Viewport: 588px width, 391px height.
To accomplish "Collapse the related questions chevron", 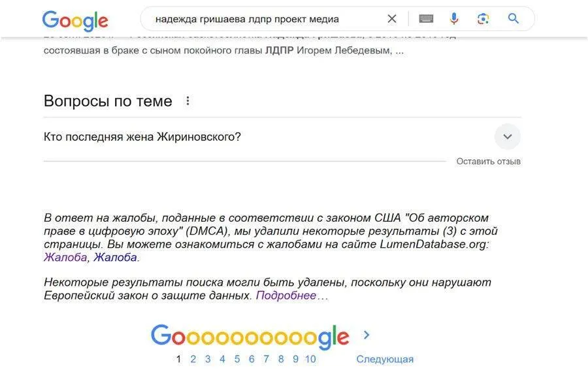I will (507, 137).
